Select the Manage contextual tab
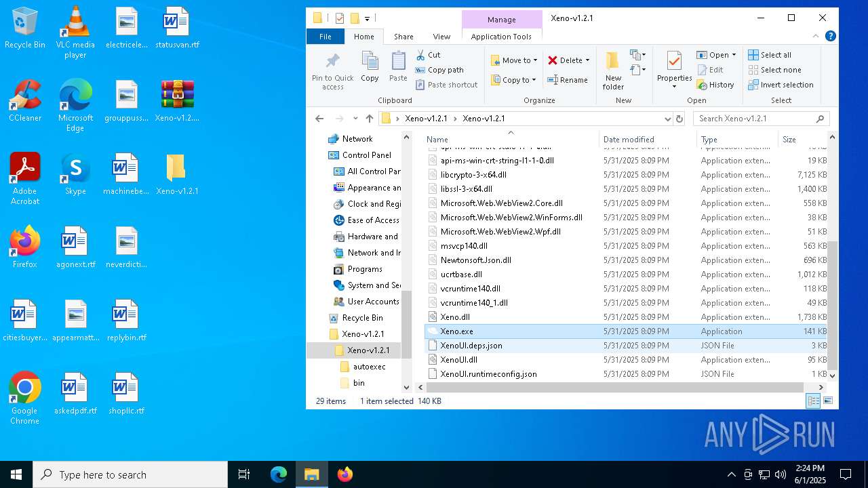Screen dimensions: 868x488 (502, 20)
